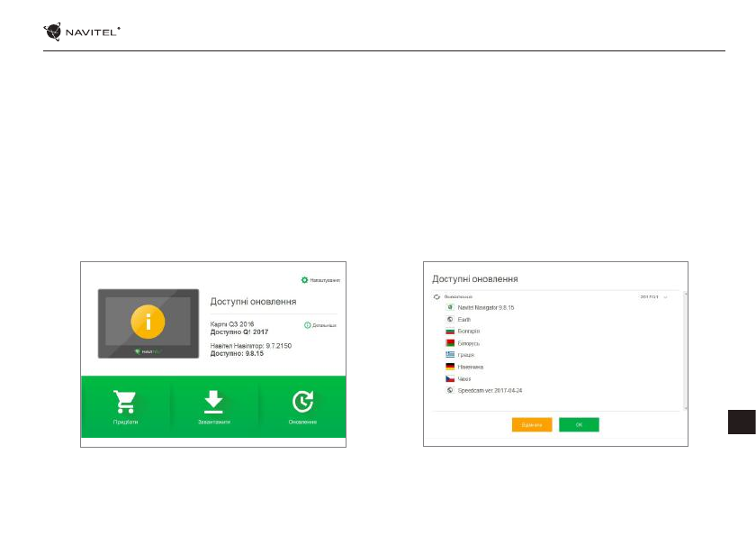Viewport: 756px width, 536px height.
Task: Click the clock-arrow Оновлення icon
Action: (302, 402)
